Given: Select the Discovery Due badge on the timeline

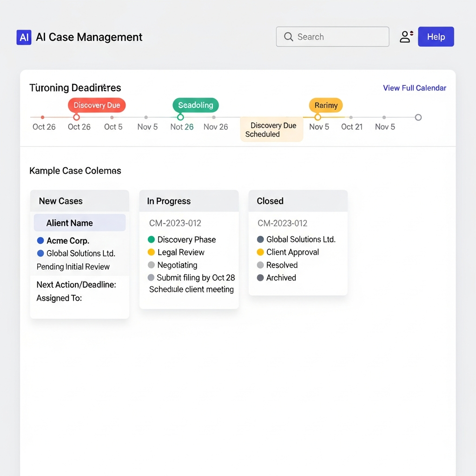Looking at the screenshot, I should click(x=97, y=105).
